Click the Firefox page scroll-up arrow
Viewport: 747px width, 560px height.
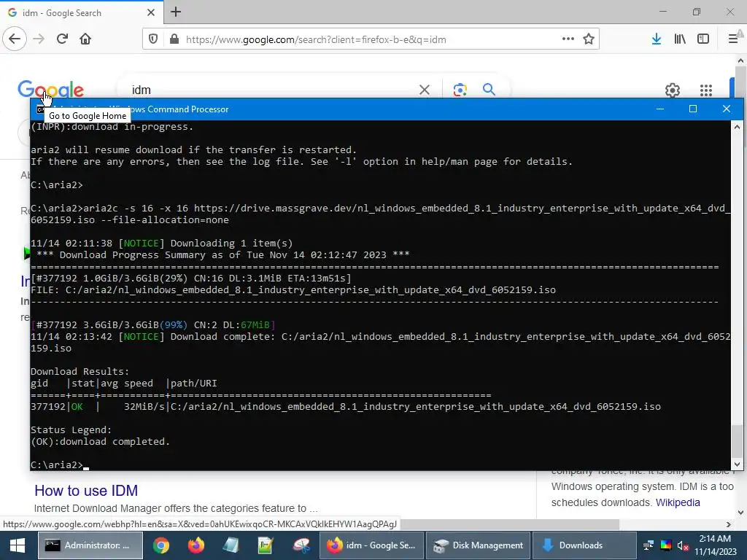pyautogui.click(x=740, y=61)
